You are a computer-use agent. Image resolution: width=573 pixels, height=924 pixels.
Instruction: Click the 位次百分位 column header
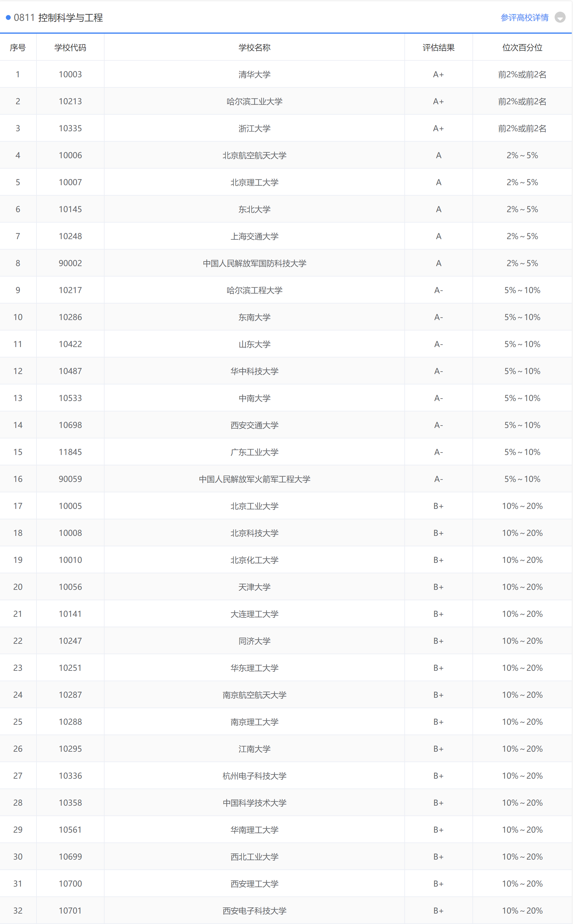522,48
